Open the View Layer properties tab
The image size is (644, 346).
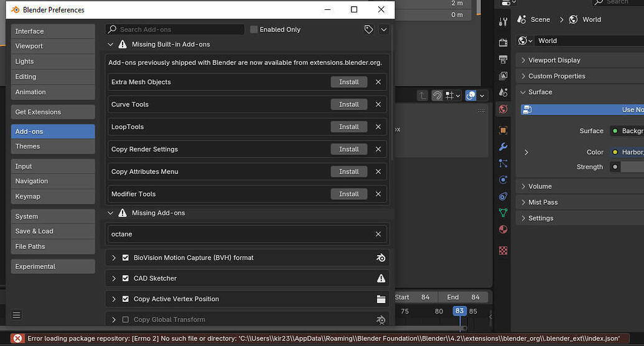pyautogui.click(x=503, y=76)
